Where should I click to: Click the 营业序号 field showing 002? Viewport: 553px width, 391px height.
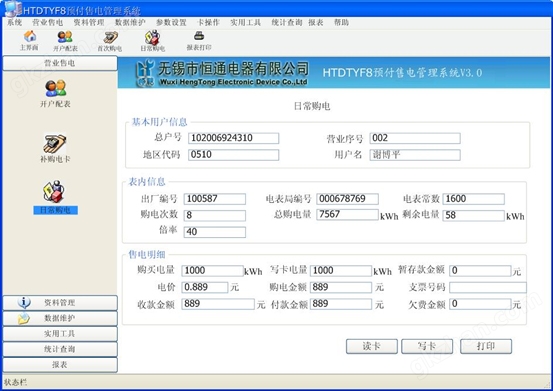pyautogui.click(x=415, y=138)
